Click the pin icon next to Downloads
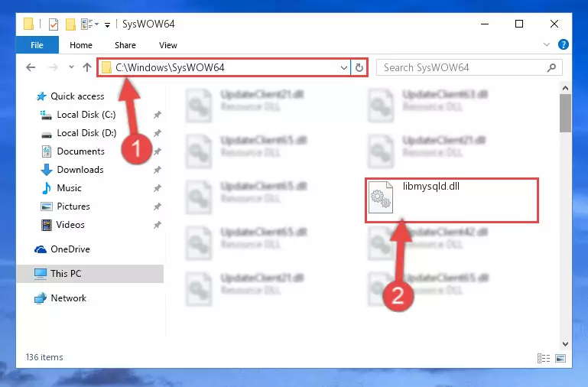588x387 pixels. (157, 170)
